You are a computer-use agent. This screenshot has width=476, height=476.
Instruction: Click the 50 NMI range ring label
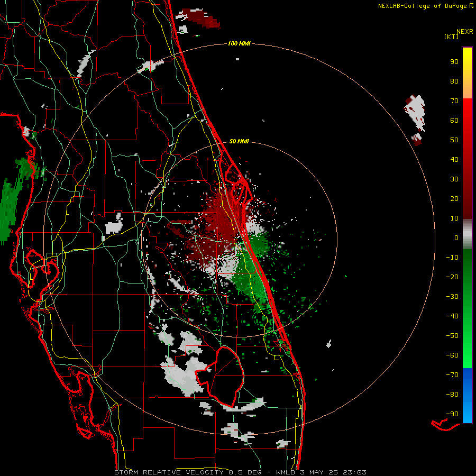click(239, 141)
